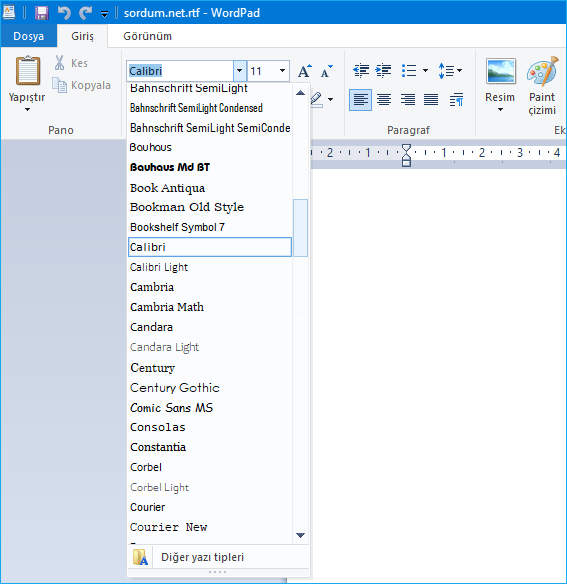
Task: Choose the Candara Light font
Action: click(210, 347)
